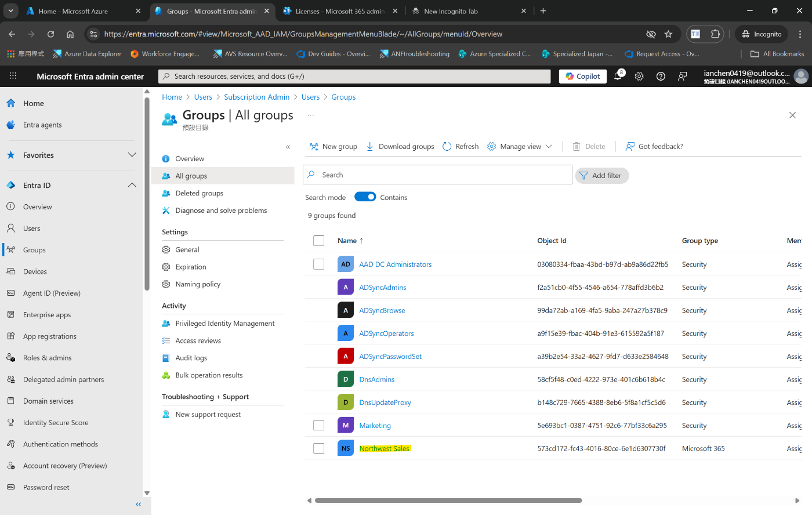
Task: Bookmark this page with the star
Action: [668, 34]
